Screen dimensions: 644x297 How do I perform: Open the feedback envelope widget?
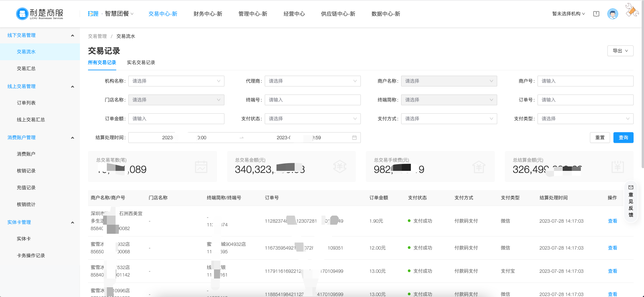point(631,201)
